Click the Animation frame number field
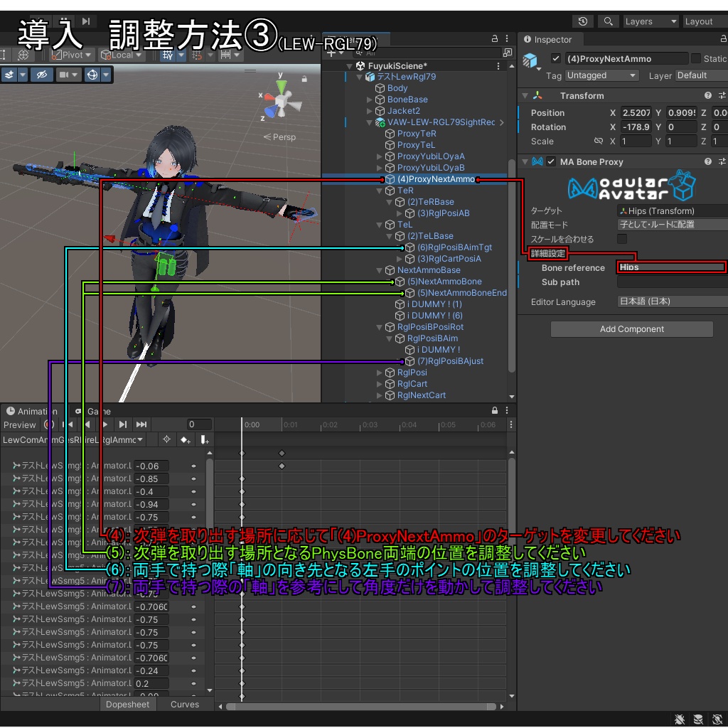 point(199,424)
